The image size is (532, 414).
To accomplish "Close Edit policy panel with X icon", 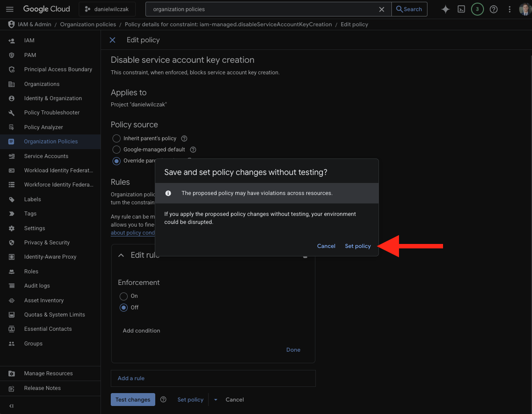I will click(x=113, y=40).
